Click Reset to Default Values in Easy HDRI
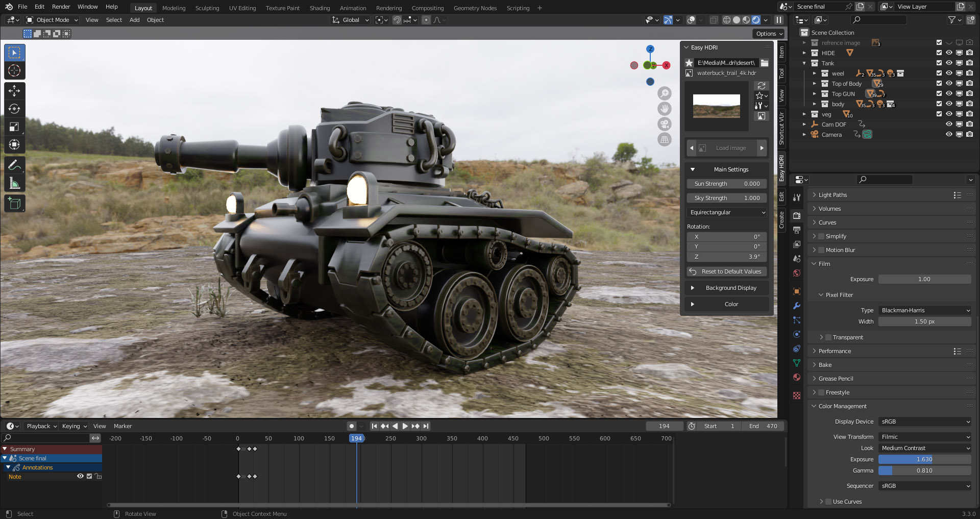This screenshot has width=980, height=519. click(x=726, y=271)
